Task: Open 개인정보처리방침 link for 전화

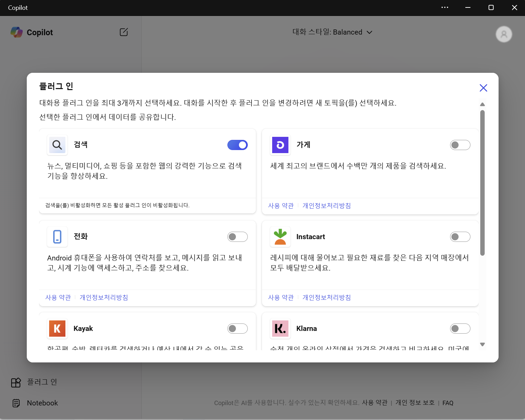Action: point(104,297)
